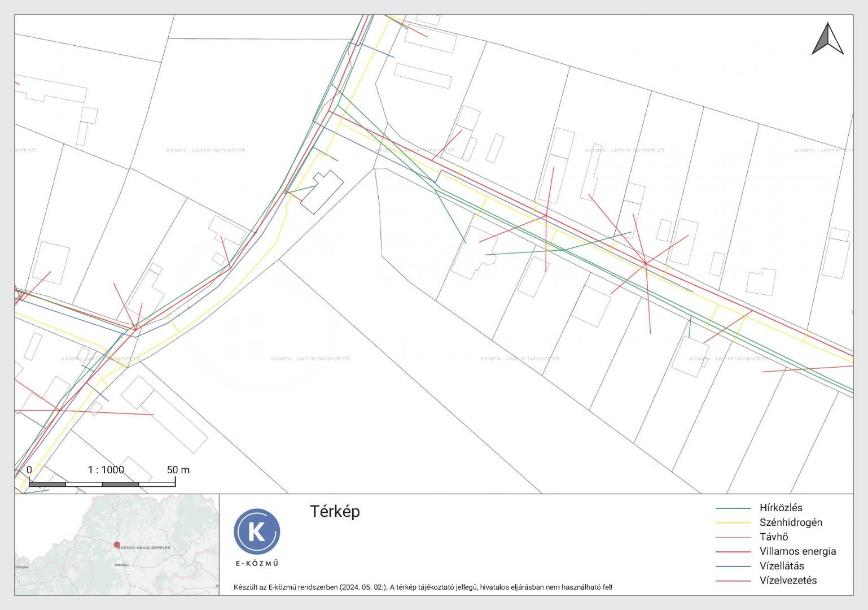This screenshot has height=610, width=868.
Task: Click the Miskolc label on the overview map
Action: click(122, 565)
